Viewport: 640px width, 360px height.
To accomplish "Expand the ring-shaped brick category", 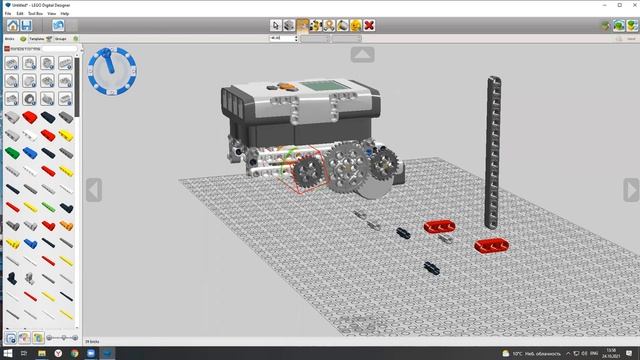I will [29, 99].
